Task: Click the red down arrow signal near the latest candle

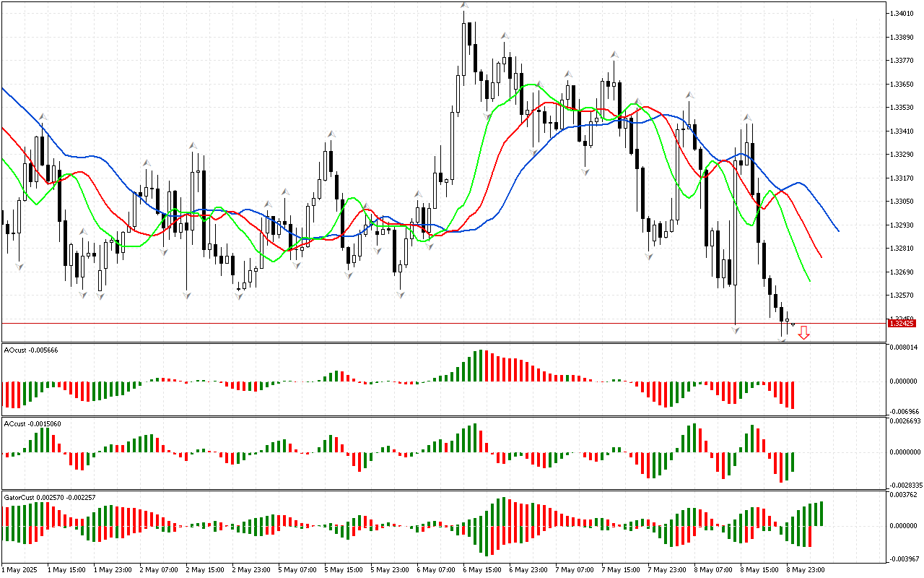Action: coord(803,332)
